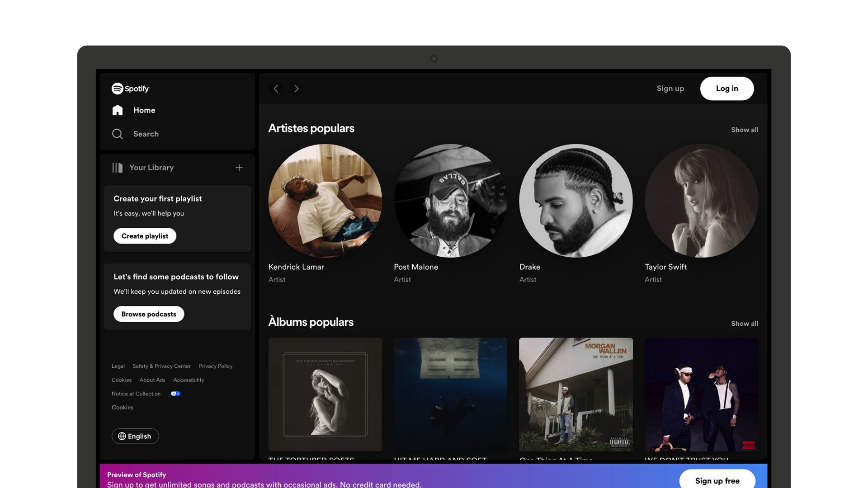This screenshot has height=488, width=868.
Task: Open the Drake artist picture
Action: (576, 201)
